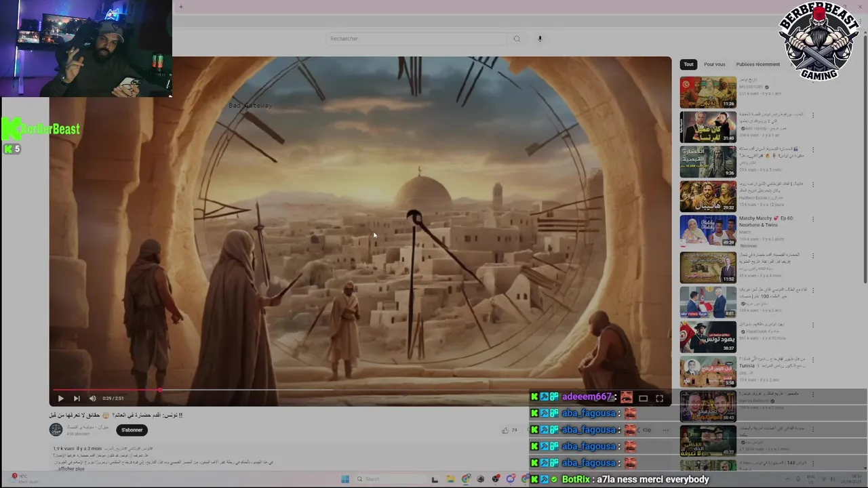
Task: Open suggested video thumbnail lasting 11:26
Action: 708,92
